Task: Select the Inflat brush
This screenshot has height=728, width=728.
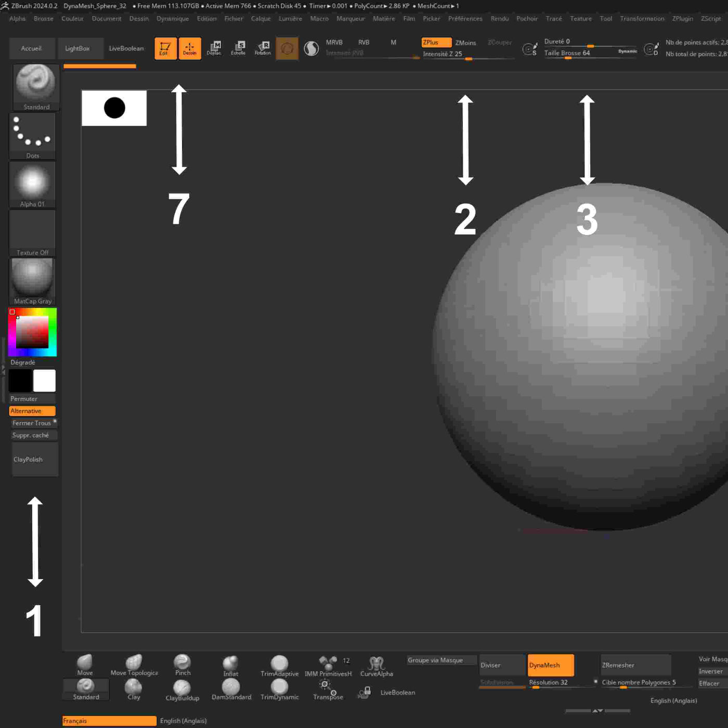Action: [230, 664]
